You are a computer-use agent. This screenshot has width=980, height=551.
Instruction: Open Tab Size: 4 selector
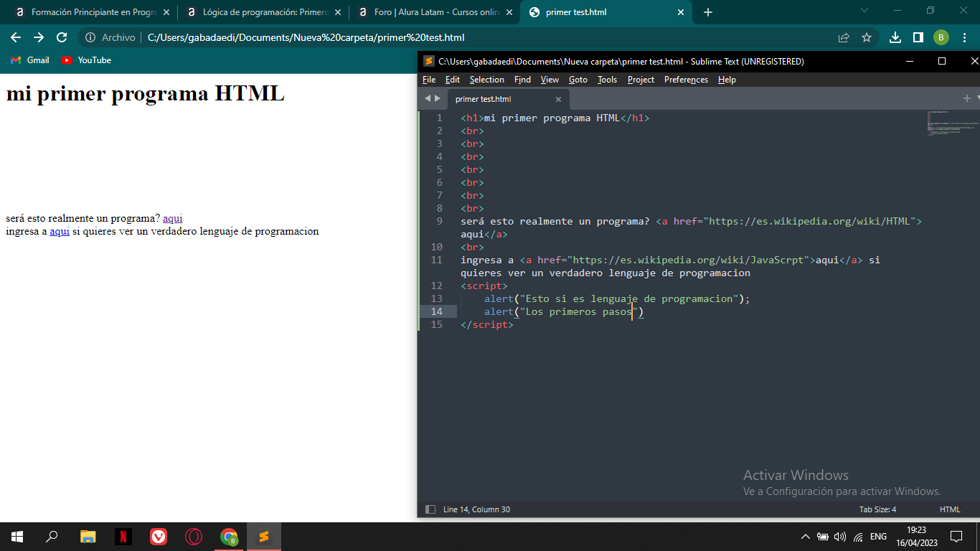coord(878,509)
